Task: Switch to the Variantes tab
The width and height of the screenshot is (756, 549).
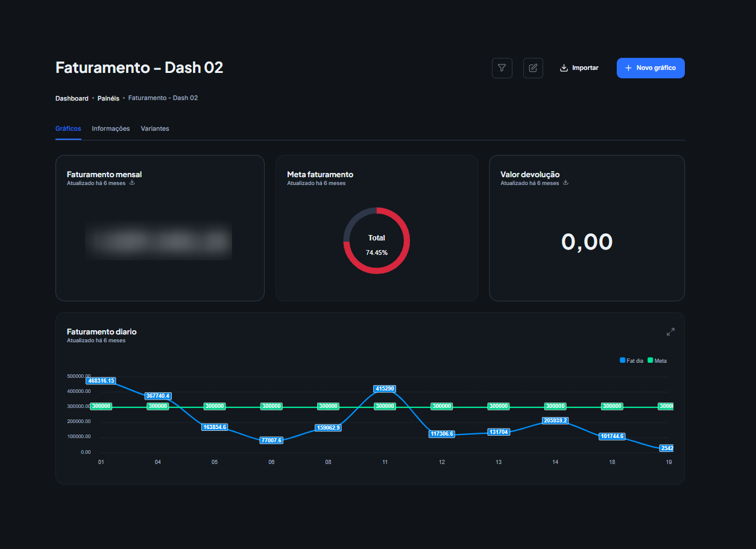Action: coord(155,128)
